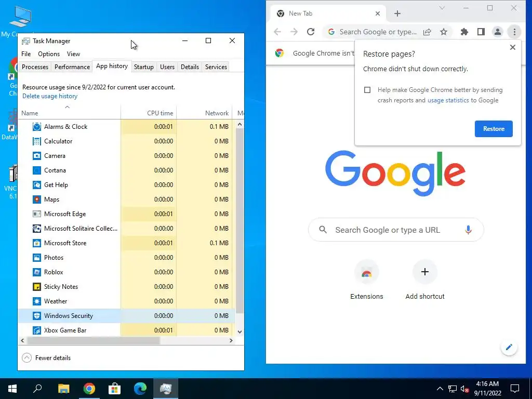This screenshot has width=532, height=399.
Task: Open Chrome side panel icon
Action: (481, 32)
